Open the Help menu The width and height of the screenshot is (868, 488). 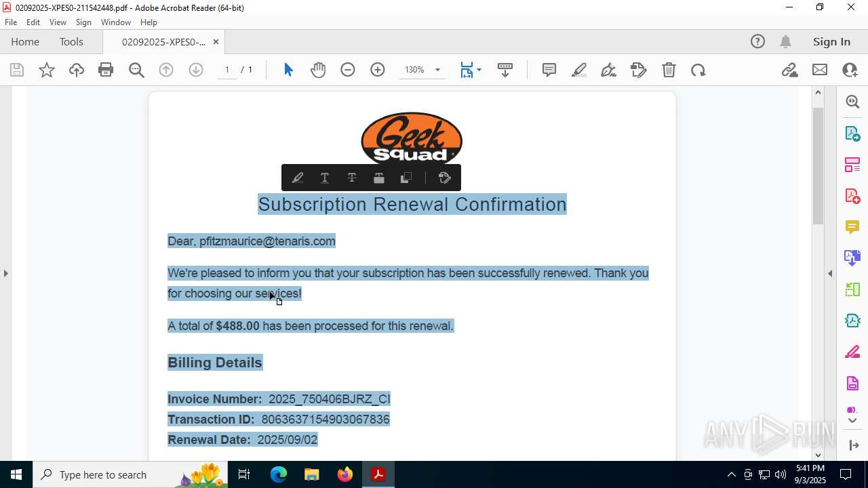tap(149, 22)
